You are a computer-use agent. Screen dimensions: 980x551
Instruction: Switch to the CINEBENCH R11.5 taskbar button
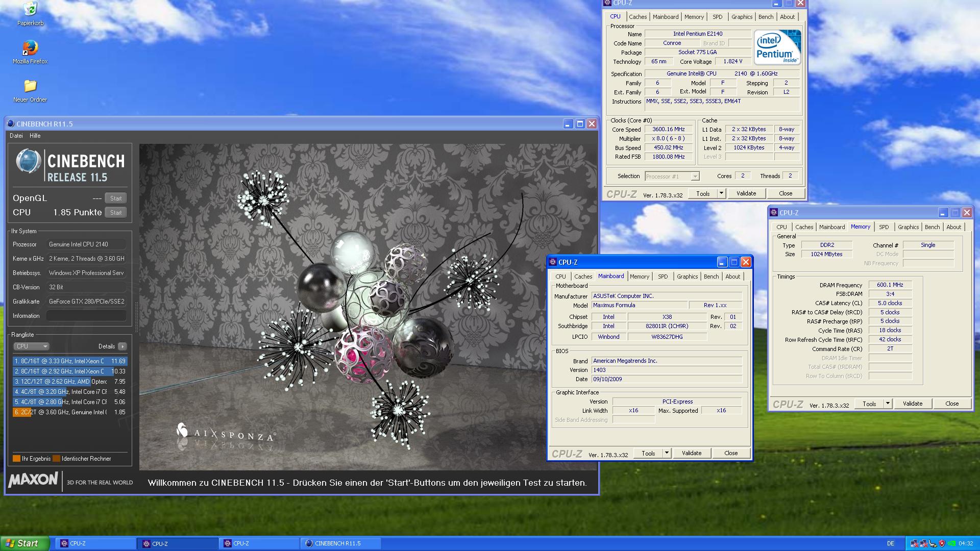tap(341, 543)
